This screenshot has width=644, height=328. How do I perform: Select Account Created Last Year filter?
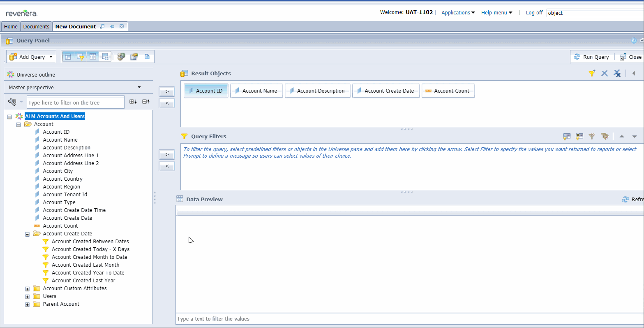83,280
